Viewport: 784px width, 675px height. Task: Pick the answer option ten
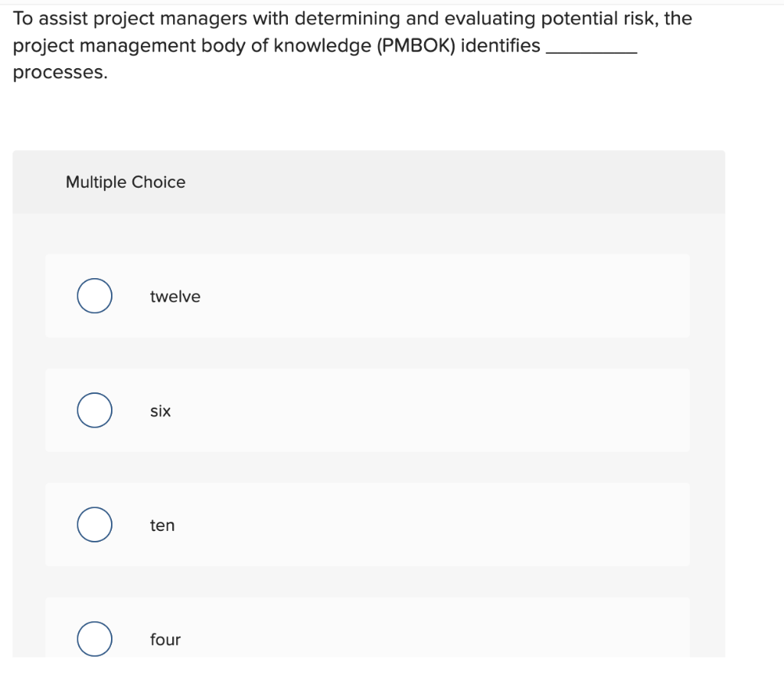[162, 526]
